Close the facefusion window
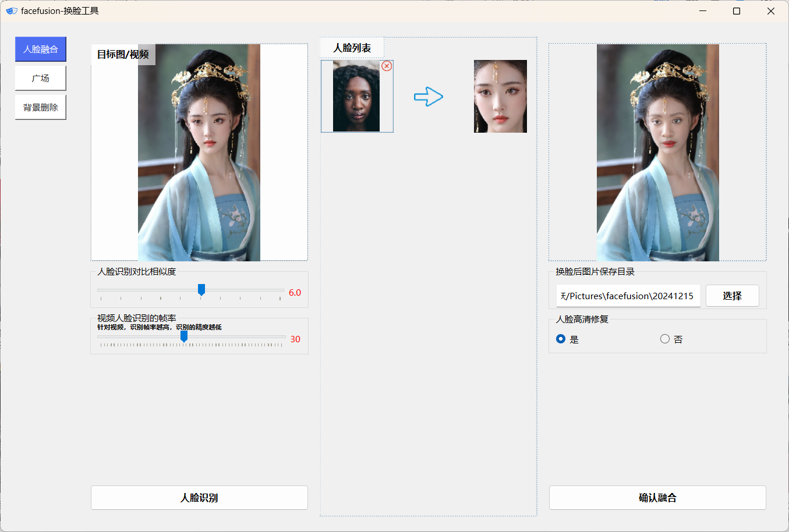Viewport: 789px width, 532px height. coord(771,10)
